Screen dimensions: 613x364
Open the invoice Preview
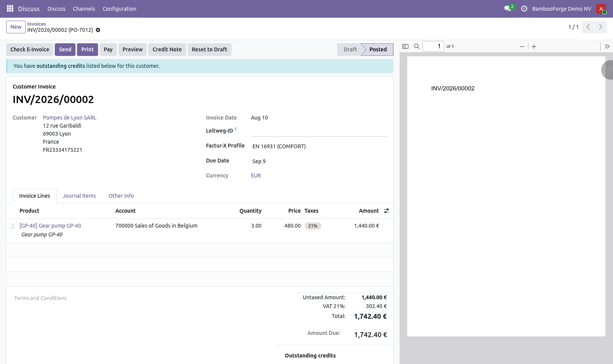[x=133, y=49]
